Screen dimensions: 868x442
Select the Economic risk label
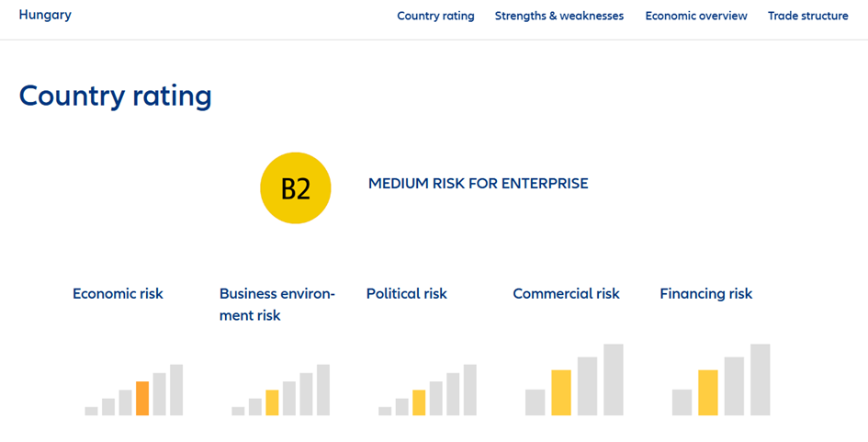tap(118, 294)
